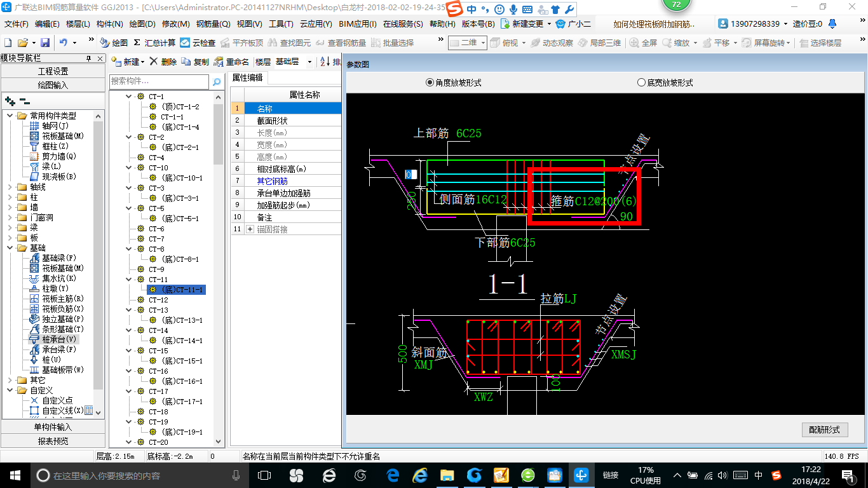Image resolution: width=868 pixels, height=488 pixels.
Task: Click 选择楼层 select floor tool
Action: pos(820,43)
